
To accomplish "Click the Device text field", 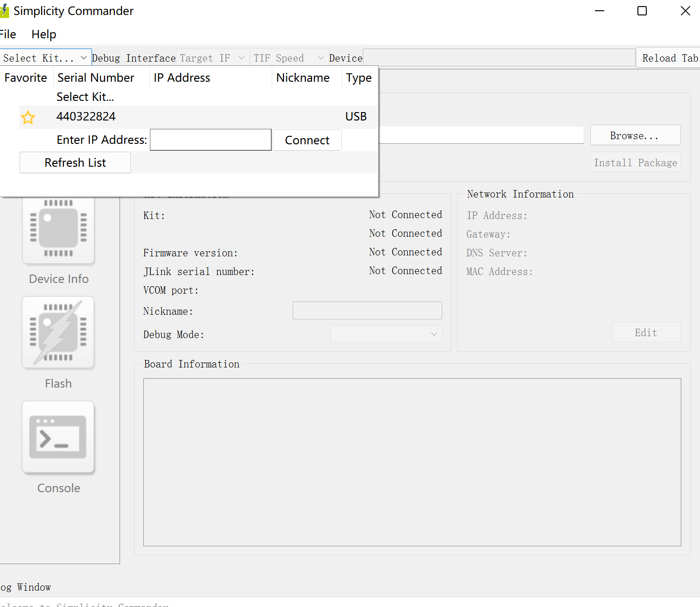I will click(499, 58).
